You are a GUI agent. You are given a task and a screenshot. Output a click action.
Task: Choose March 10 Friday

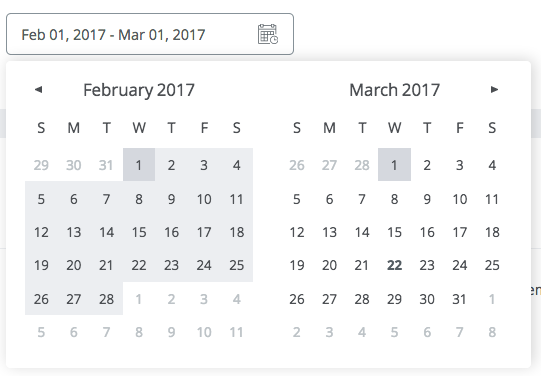point(459,199)
